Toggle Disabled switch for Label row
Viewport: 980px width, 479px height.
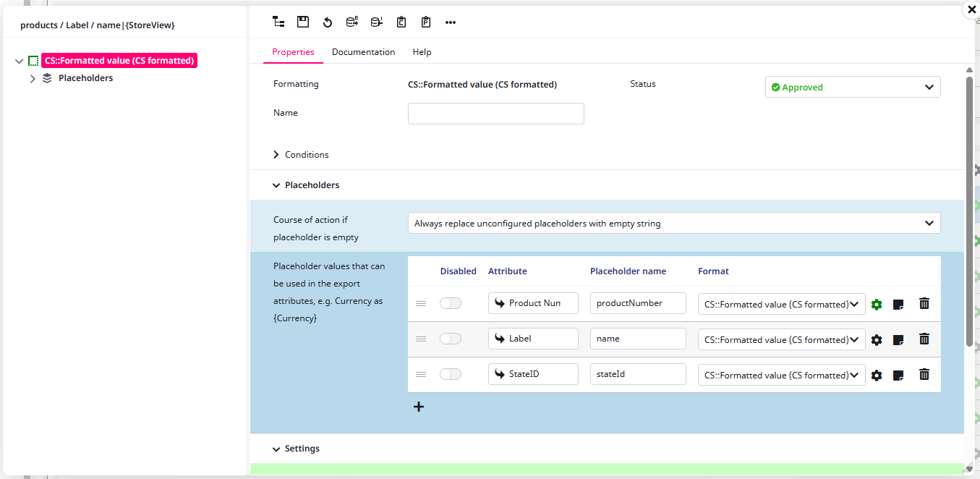pyautogui.click(x=451, y=339)
